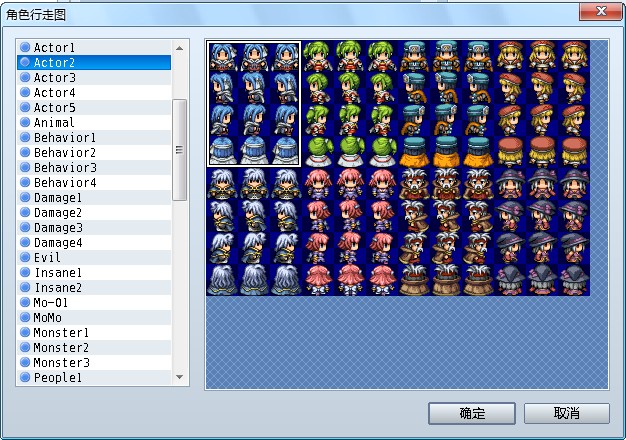This screenshot has height=440, width=626.
Task: Select the blonde red-beret character block
Action: [x=542, y=104]
